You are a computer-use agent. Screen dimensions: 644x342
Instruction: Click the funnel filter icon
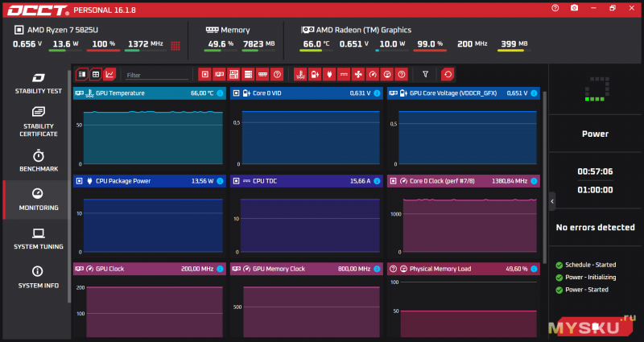[x=426, y=74]
